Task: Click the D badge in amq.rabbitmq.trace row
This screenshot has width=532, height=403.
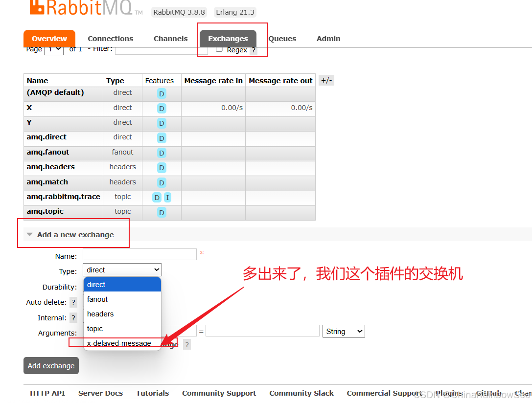Action: click(x=157, y=197)
